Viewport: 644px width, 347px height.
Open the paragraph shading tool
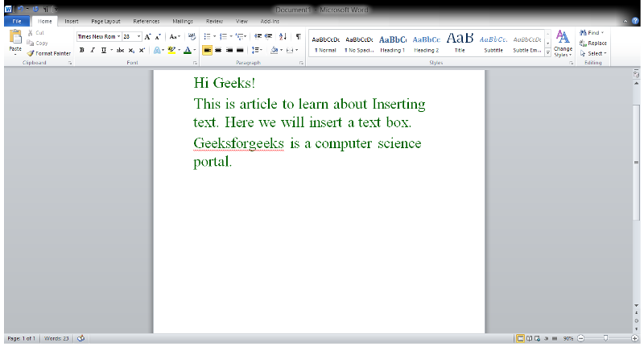(x=275, y=50)
